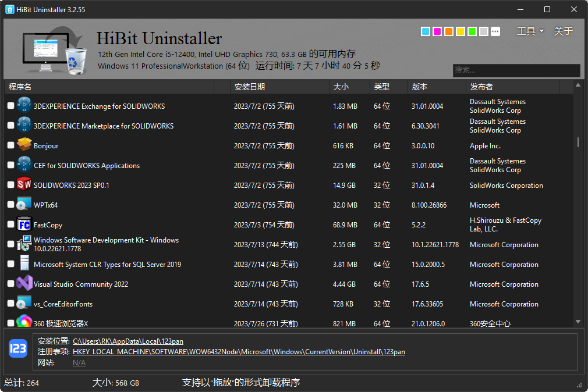Click the Visual Studio Community 2022 icon
The width and height of the screenshot is (588, 392).
click(x=24, y=284)
